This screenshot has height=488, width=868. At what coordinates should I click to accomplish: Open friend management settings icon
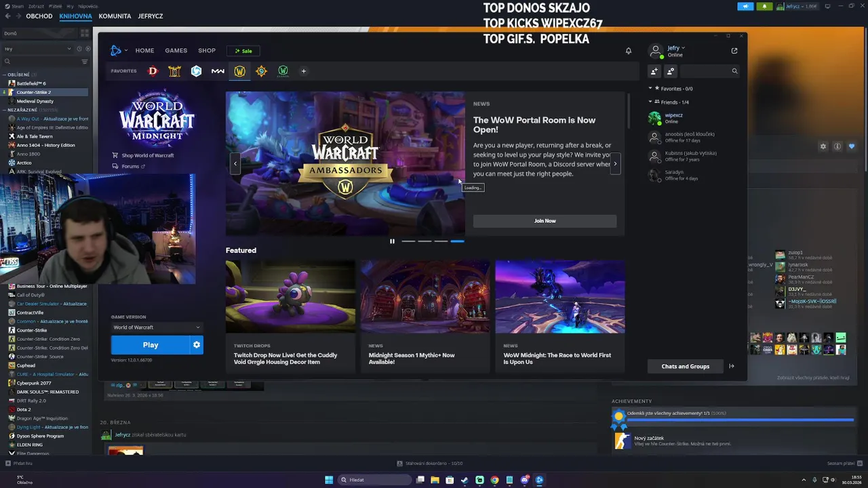[x=671, y=71]
